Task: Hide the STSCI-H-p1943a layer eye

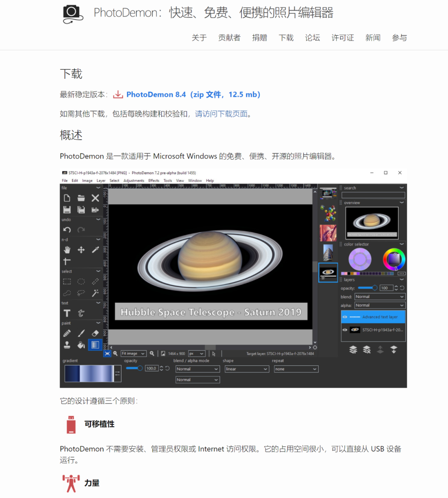Action: coord(345,330)
